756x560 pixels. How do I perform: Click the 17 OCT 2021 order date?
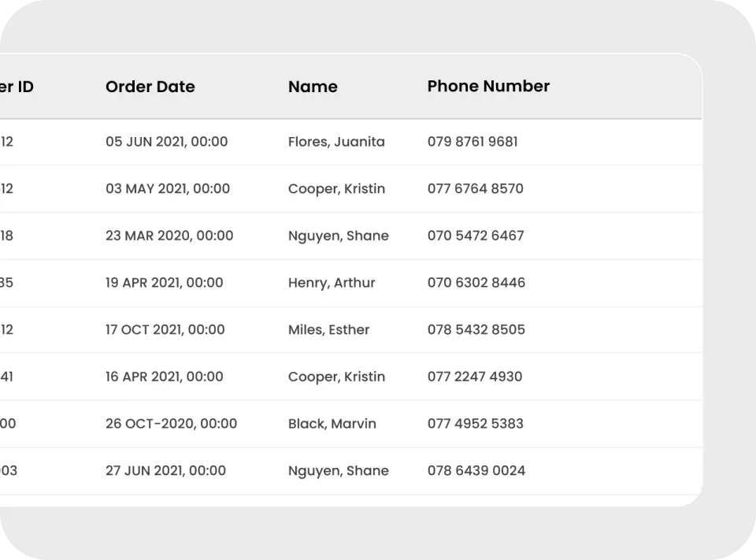coord(165,329)
